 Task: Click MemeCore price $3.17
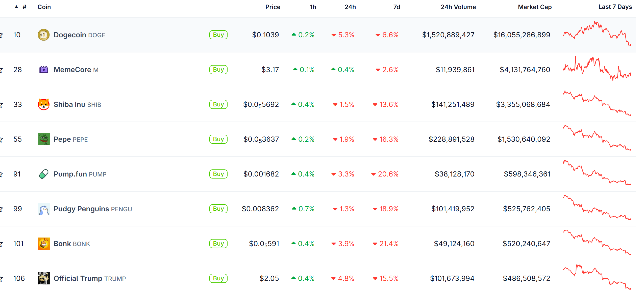(x=270, y=70)
